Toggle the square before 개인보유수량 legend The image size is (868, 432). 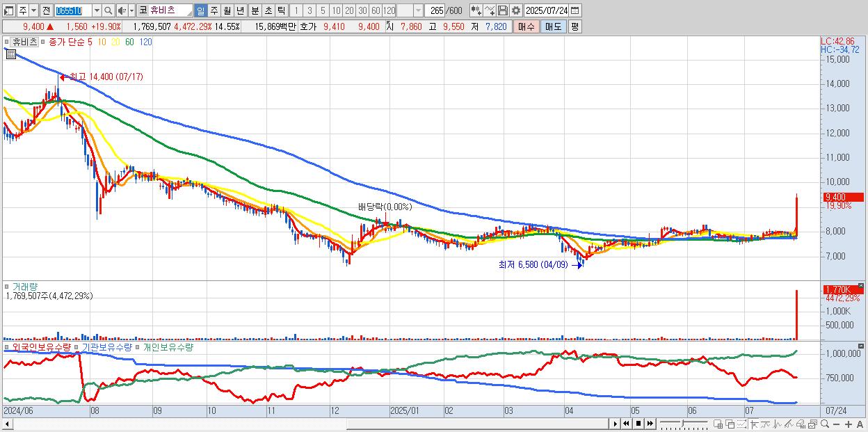point(138,346)
